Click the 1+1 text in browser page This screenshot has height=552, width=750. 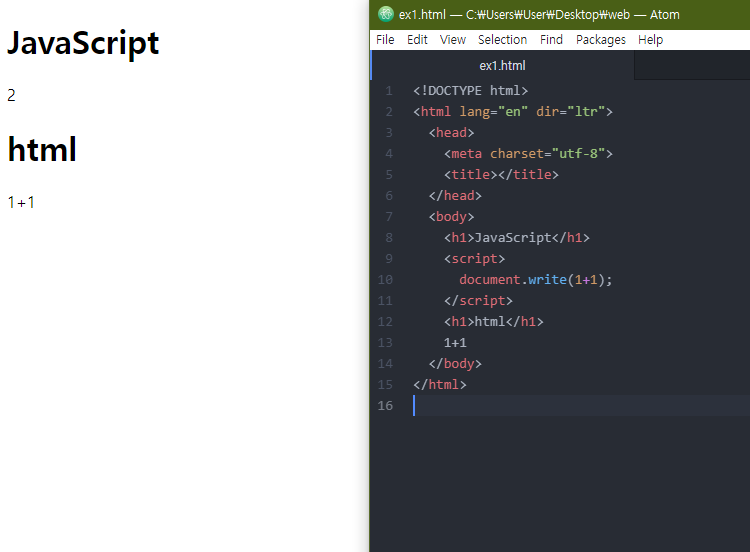point(21,202)
